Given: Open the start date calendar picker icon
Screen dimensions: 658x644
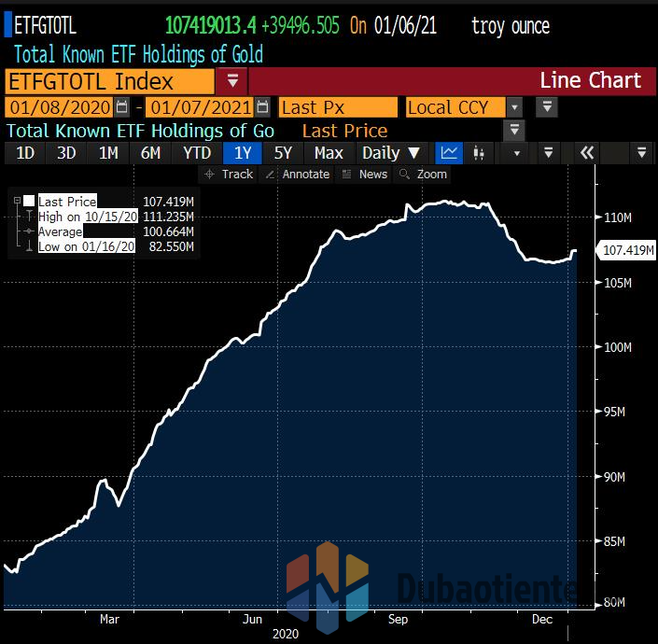Looking at the screenshot, I should [x=122, y=107].
